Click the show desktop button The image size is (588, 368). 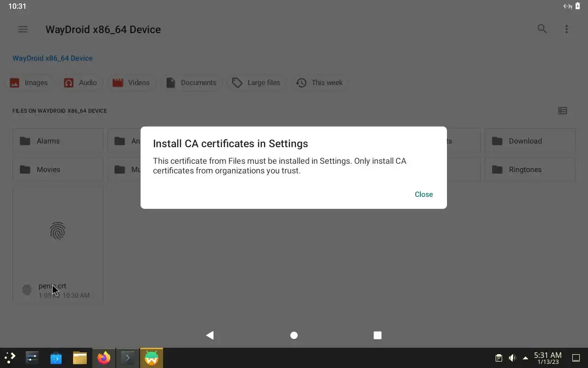(576, 358)
